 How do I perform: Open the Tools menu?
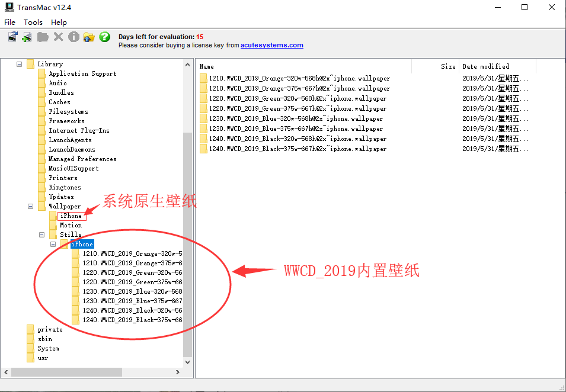coord(33,23)
